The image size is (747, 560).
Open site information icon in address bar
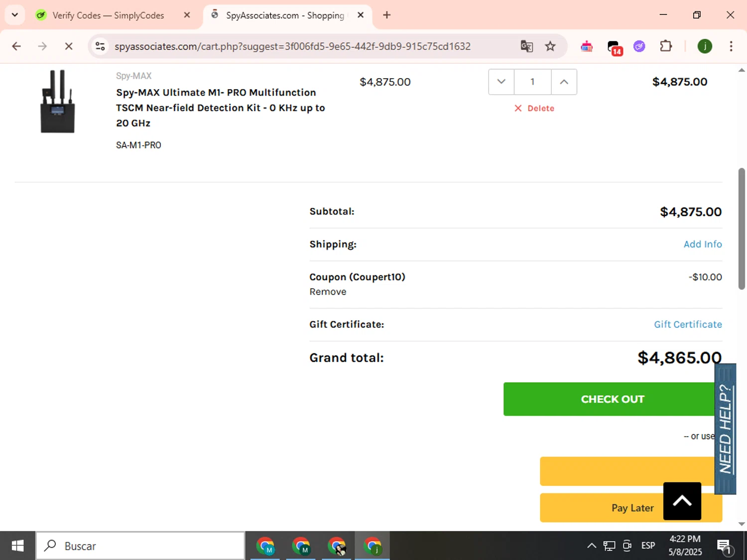pos(100,46)
